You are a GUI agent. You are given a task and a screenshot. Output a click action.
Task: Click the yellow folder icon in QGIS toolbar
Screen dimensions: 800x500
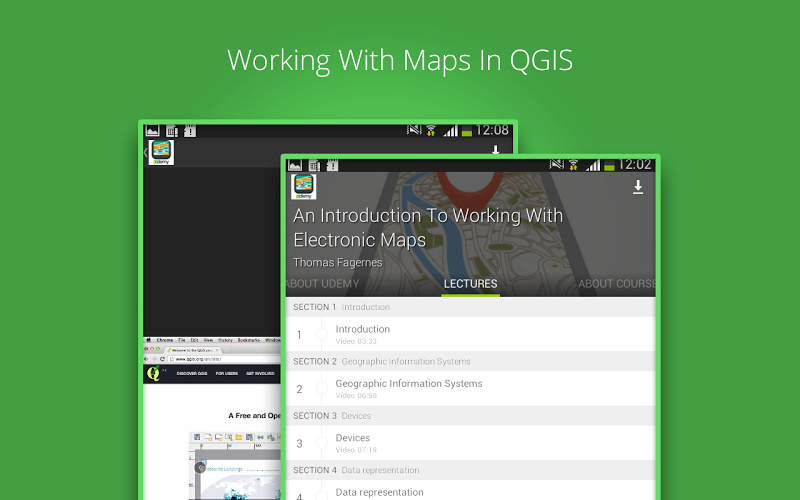(x=238, y=437)
